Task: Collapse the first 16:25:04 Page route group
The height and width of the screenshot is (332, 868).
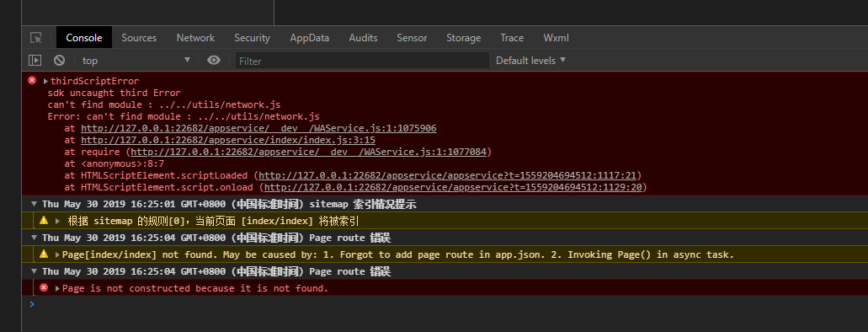Action: click(x=35, y=238)
